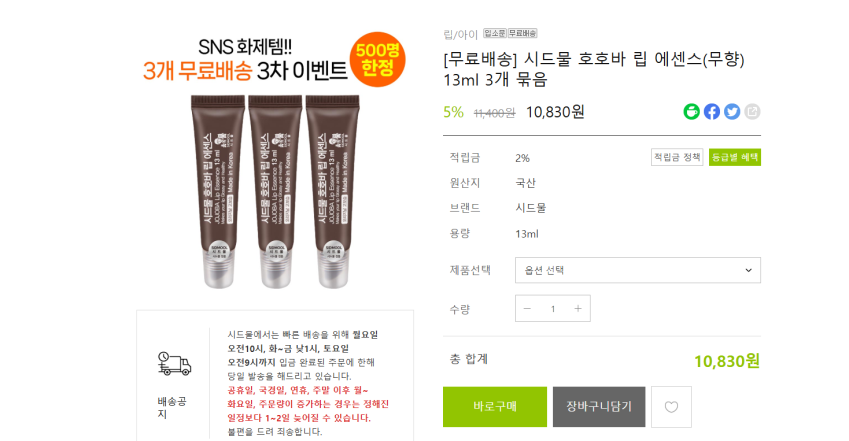Viewport: 849px width, 441px height.
Task: Click the 무료배송 tag badge
Action: 523,34
